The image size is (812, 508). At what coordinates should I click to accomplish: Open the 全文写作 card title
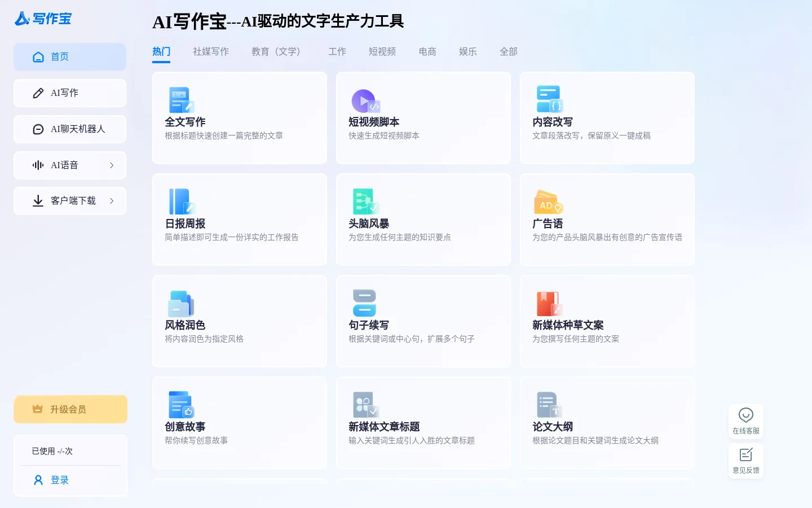[185, 122]
